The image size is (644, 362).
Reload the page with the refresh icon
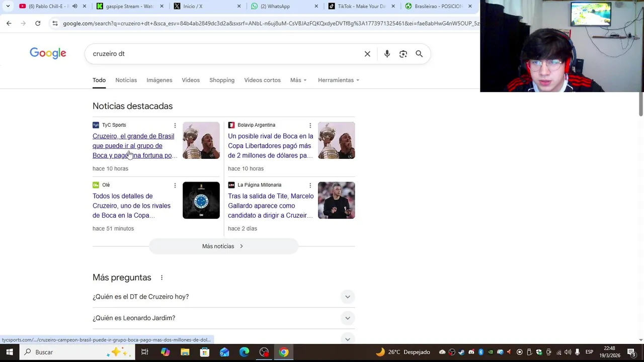click(38, 23)
